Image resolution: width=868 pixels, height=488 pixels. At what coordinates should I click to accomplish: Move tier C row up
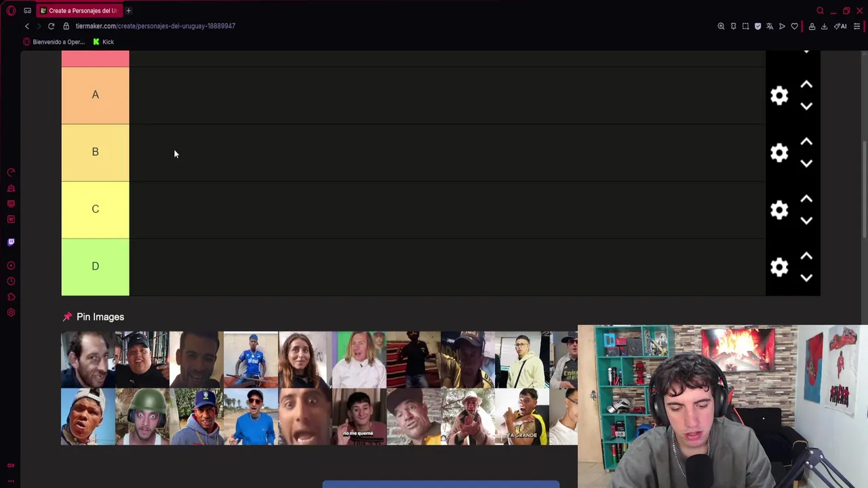pos(806,199)
